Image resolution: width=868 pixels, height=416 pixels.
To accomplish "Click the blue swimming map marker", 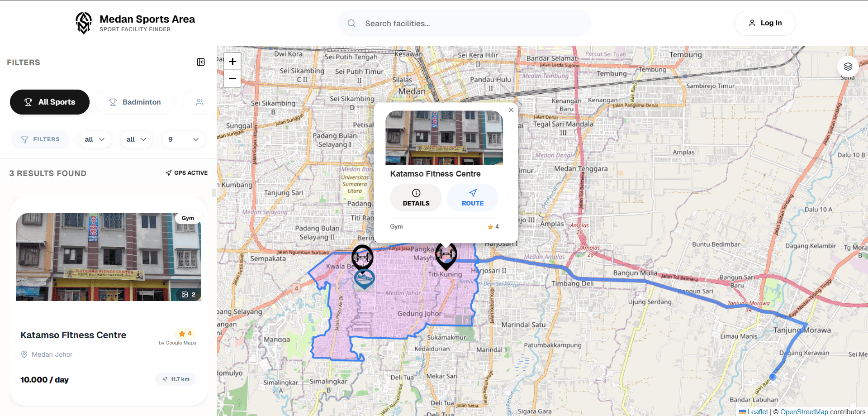I will 364,279.
